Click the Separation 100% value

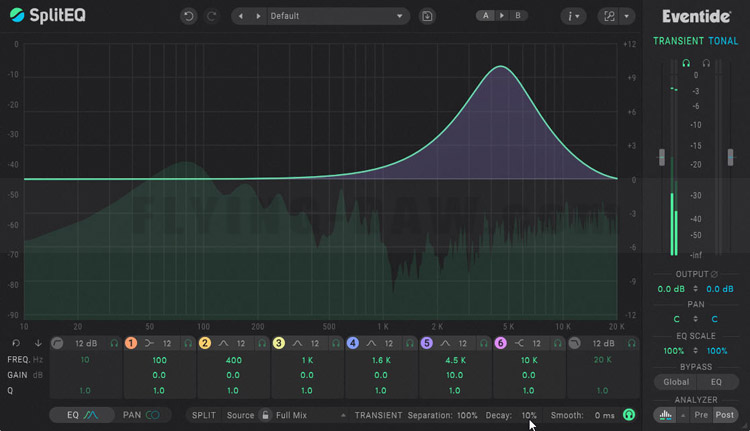tap(467, 415)
